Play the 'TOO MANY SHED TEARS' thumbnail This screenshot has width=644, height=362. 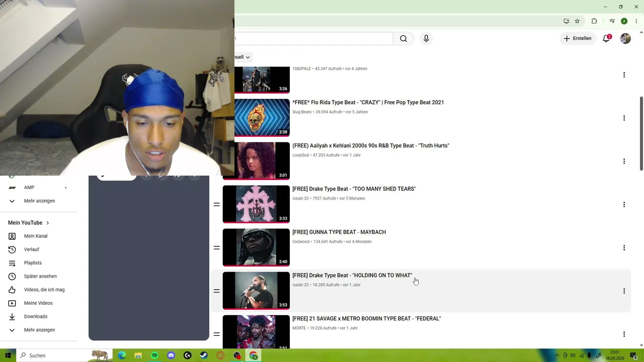[x=256, y=204]
